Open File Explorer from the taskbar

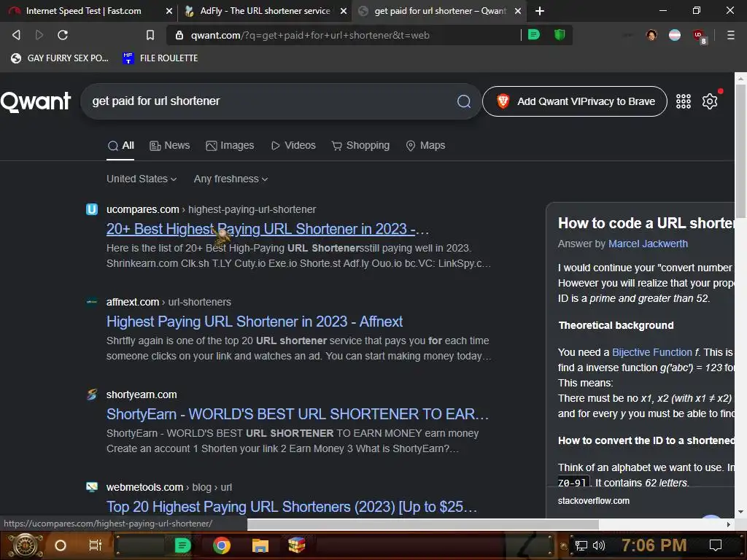point(260,545)
